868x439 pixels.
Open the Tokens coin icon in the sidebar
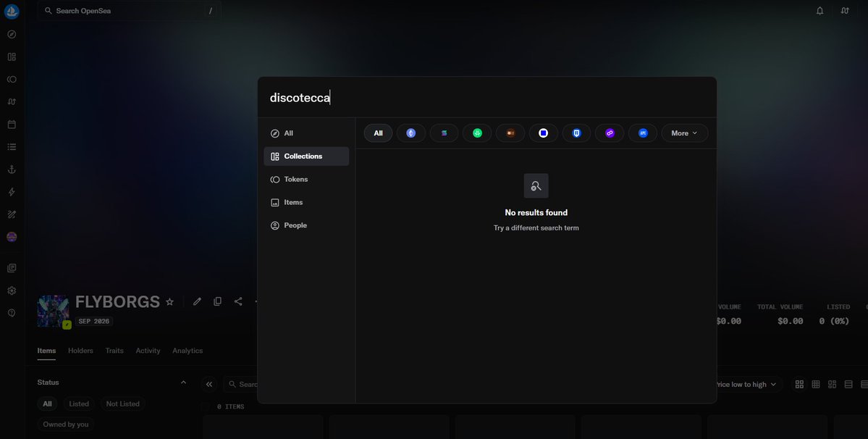pos(12,80)
